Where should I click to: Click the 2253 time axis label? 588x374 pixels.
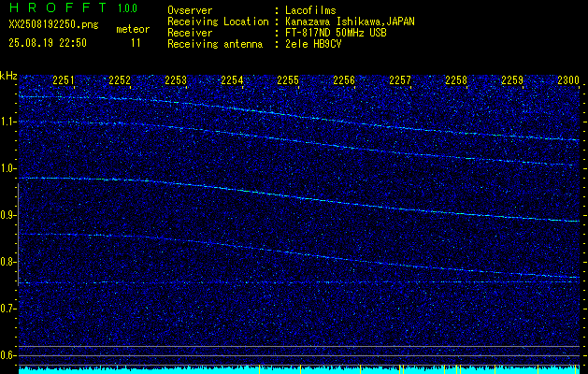[x=176, y=80]
